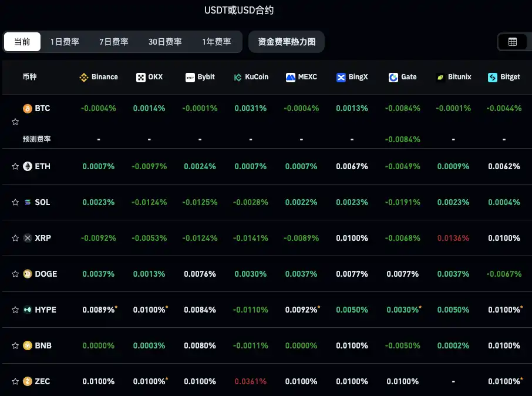The width and height of the screenshot is (532, 396).
Task: Click the 币种 column header
Action: [29, 77]
